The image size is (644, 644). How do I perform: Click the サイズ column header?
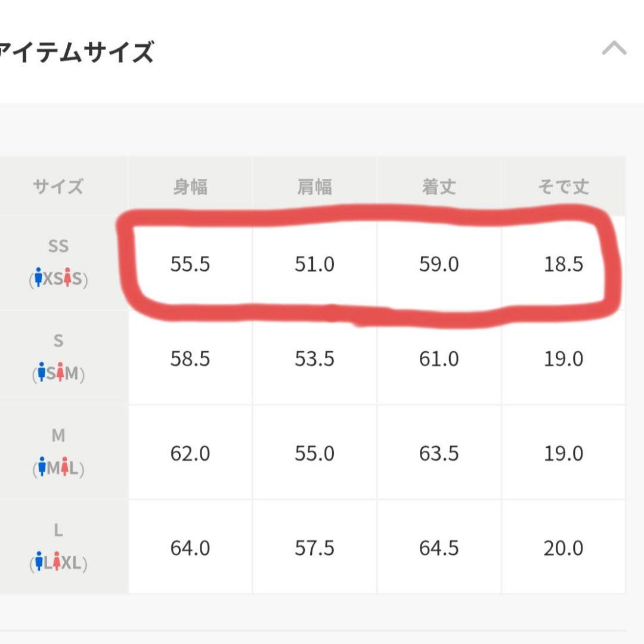[x=58, y=187]
